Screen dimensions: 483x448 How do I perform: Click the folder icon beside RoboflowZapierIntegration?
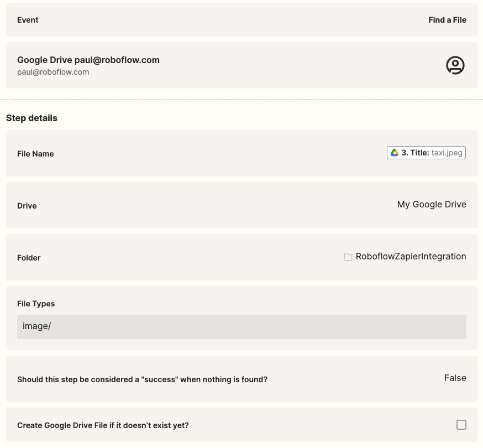click(x=348, y=257)
